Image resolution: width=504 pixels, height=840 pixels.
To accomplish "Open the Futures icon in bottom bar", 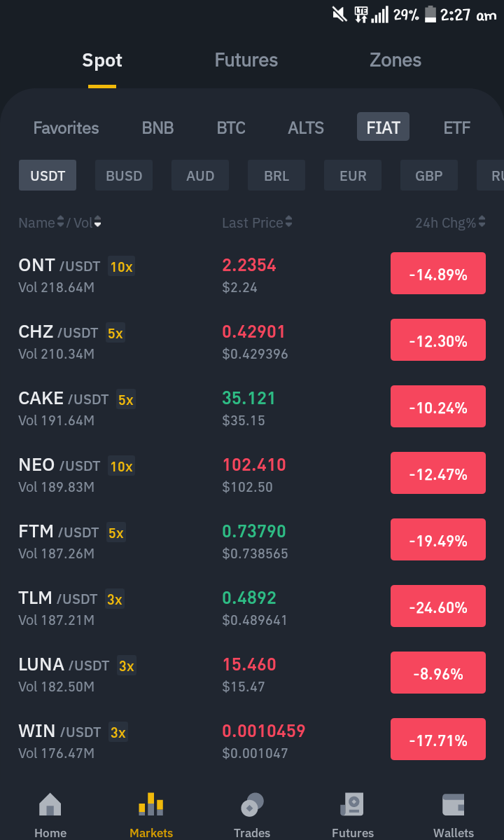I will pyautogui.click(x=353, y=804).
